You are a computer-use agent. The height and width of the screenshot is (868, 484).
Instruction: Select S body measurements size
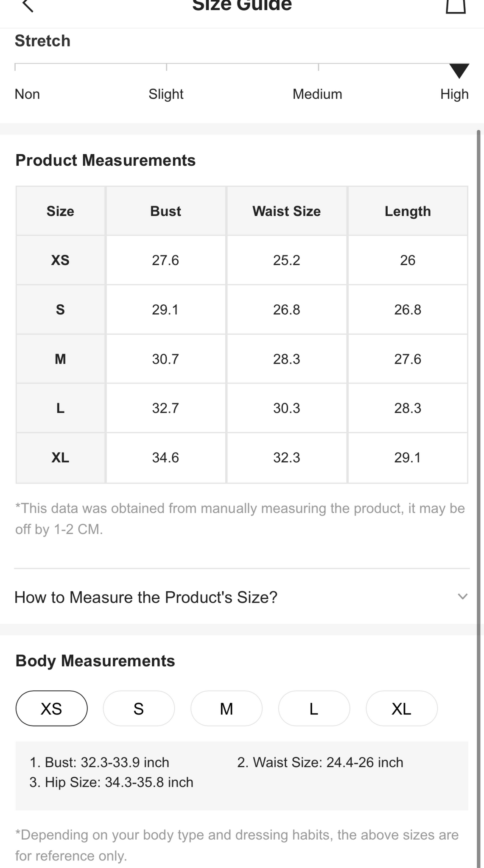(x=139, y=708)
